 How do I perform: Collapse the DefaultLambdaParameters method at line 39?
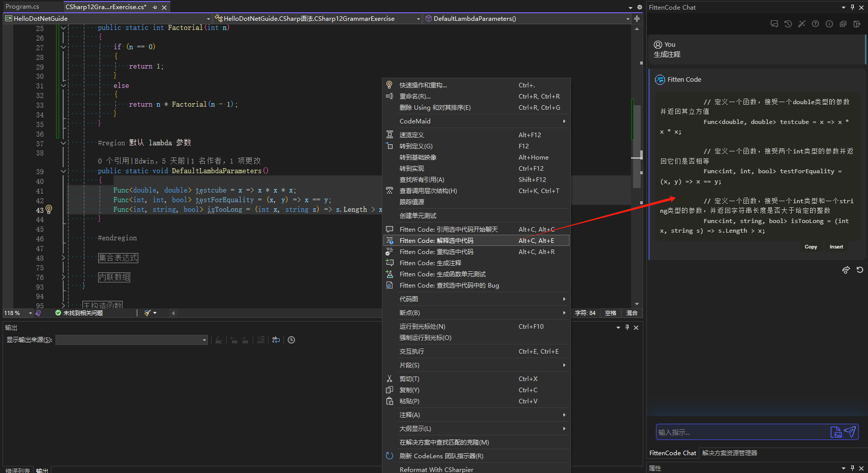coord(64,171)
